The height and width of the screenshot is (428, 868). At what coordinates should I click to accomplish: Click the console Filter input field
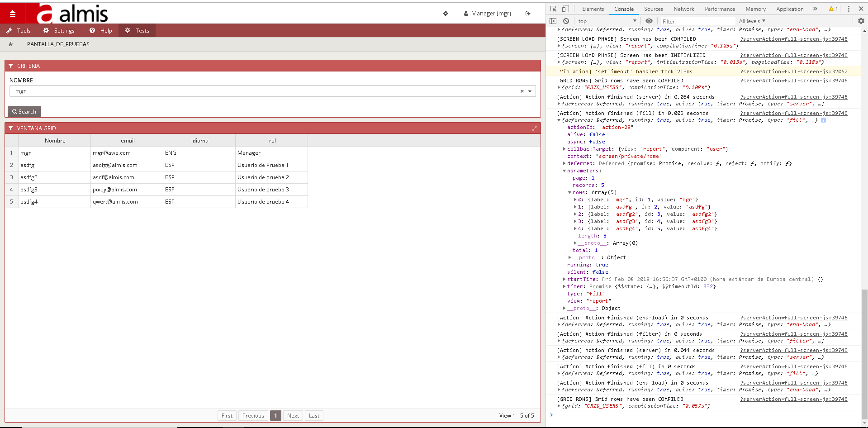[x=697, y=21]
